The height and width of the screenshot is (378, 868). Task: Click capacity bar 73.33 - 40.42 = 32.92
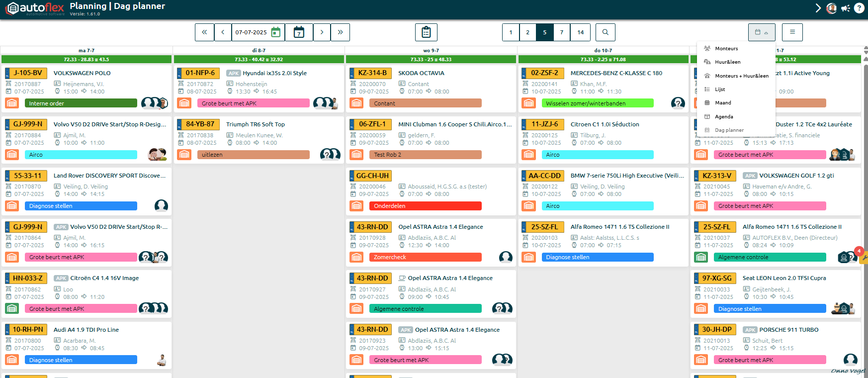tap(259, 59)
